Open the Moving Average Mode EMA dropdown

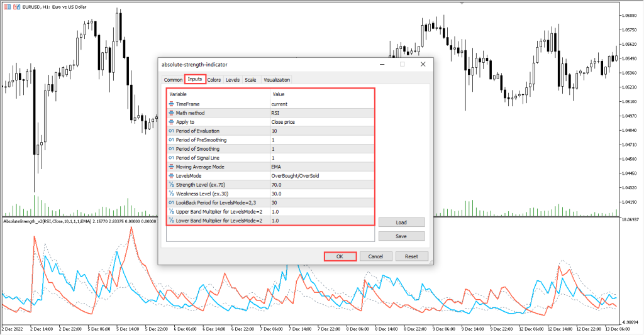pos(322,167)
